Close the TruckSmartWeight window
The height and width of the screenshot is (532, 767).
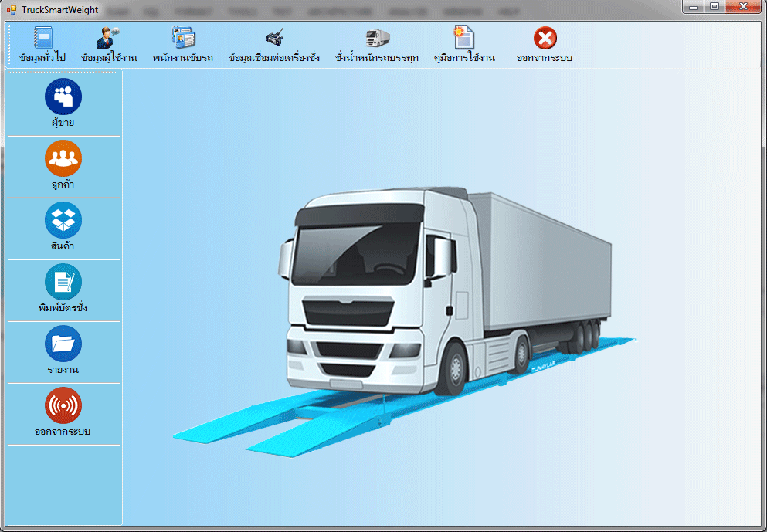tap(742, 7)
